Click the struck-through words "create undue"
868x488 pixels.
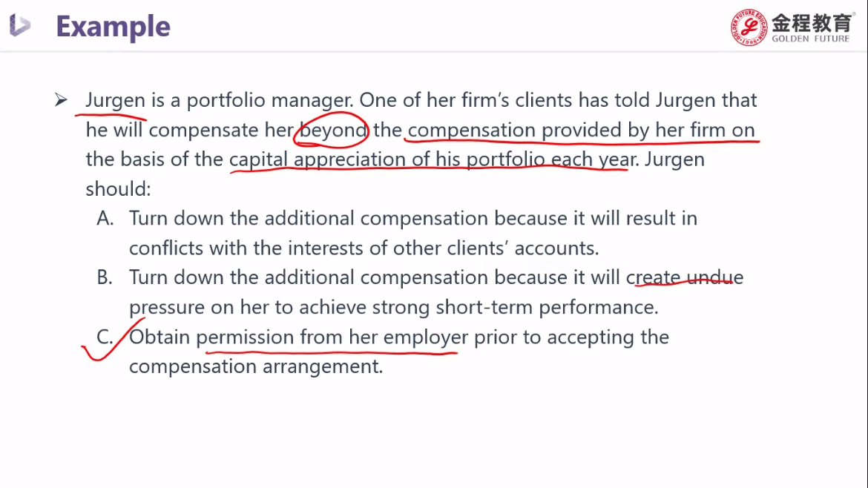click(685, 278)
